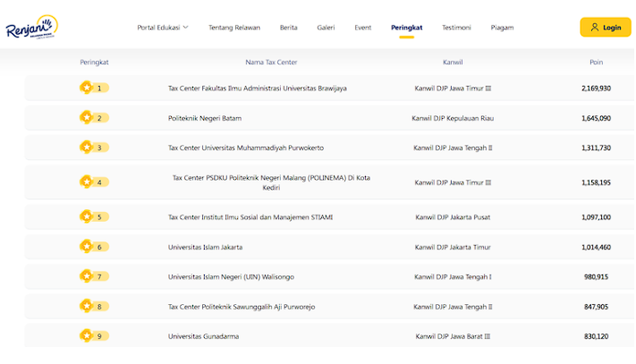Image resolution: width=636 pixels, height=364 pixels.
Task: Click the rank 7 star badge
Action: tap(87, 276)
